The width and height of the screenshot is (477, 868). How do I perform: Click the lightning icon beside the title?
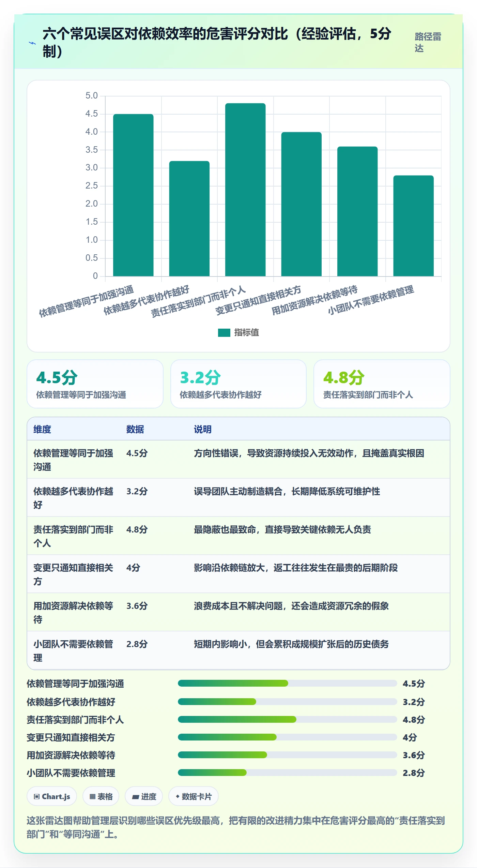point(32,43)
